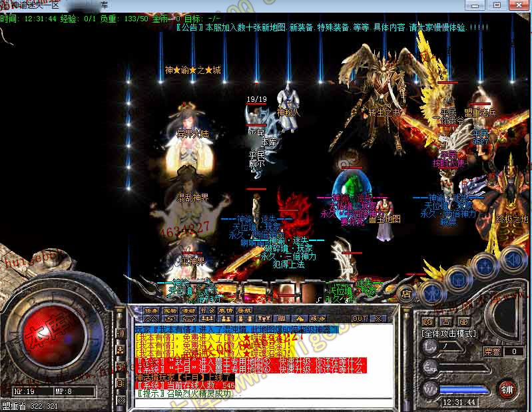
Task: Click chat message about 当前在线人数
Action: pos(185,385)
